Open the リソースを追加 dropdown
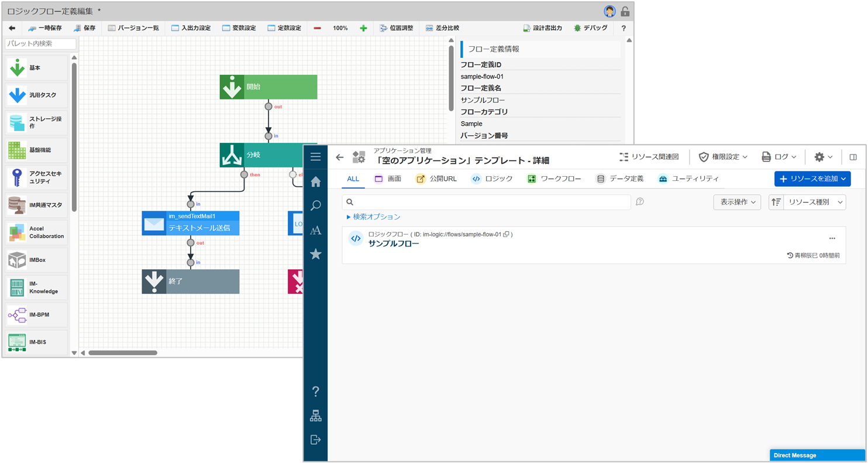Screen dimensions: 868x463 click(812, 179)
